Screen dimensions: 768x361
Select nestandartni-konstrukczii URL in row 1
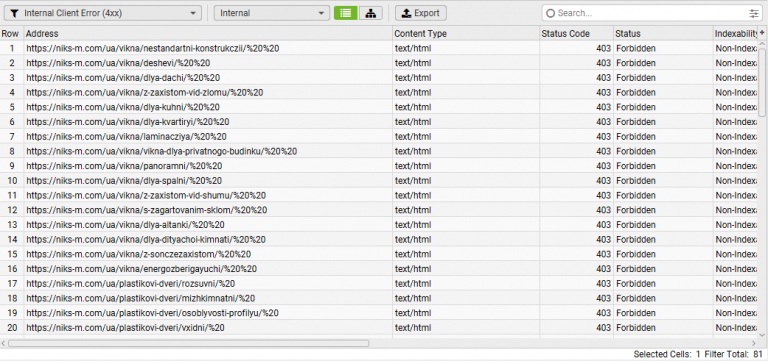coord(153,48)
